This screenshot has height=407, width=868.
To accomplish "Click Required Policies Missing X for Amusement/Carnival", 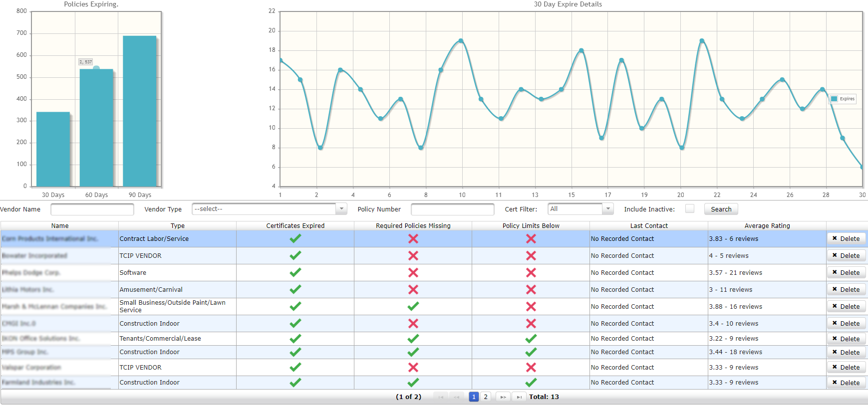I will pyautogui.click(x=413, y=289).
